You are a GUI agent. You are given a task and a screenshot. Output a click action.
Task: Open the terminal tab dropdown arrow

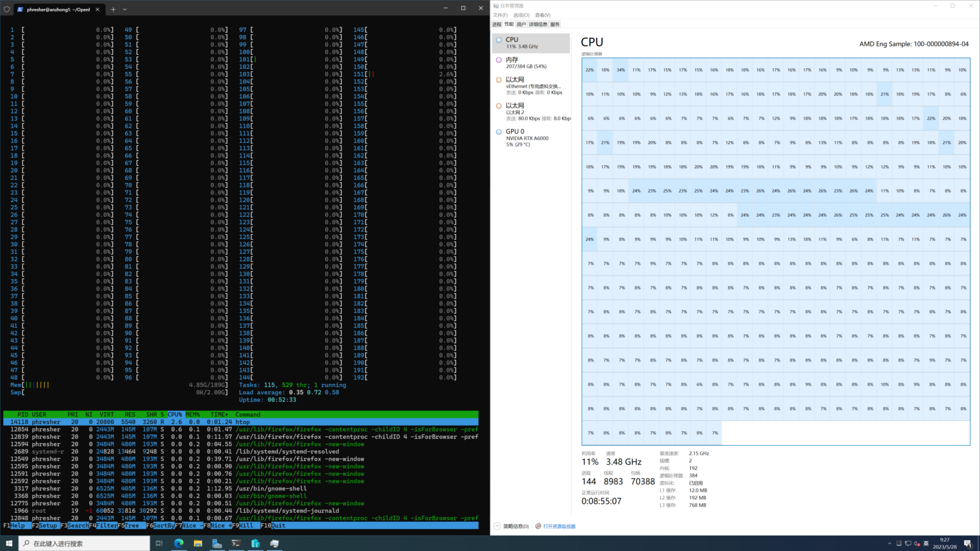[124, 10]
